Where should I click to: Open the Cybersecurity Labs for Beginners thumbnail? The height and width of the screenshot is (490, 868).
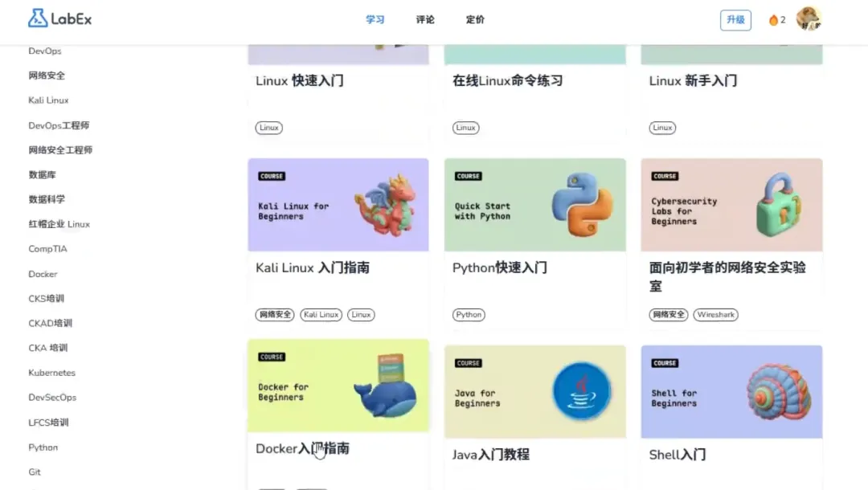(731, 205)
